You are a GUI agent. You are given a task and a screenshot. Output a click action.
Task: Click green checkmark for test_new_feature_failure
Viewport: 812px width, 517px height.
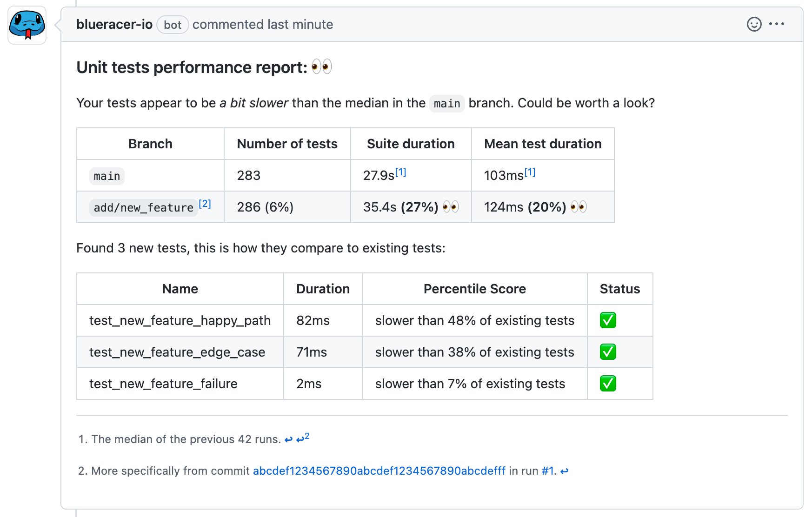click(x=608, y=384)
